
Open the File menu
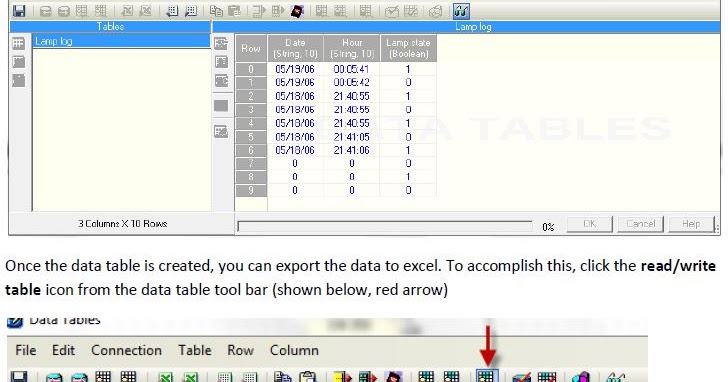click(x=26, y=350)
